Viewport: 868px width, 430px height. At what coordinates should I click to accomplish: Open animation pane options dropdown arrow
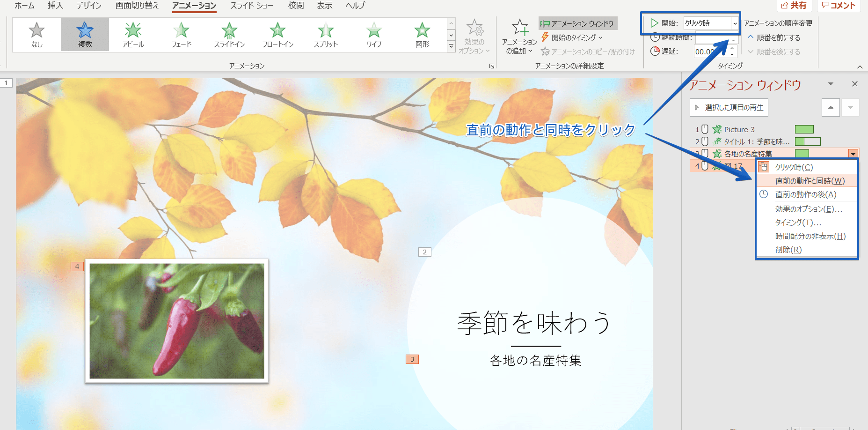tap(831, 84)
